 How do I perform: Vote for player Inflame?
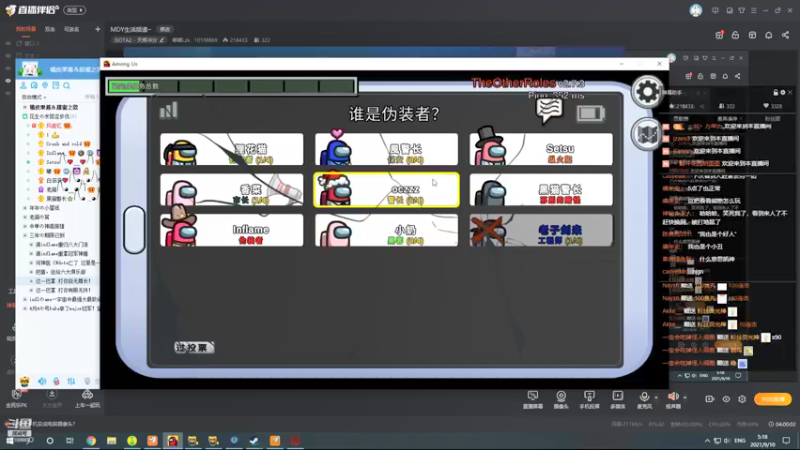click(232, 230)
